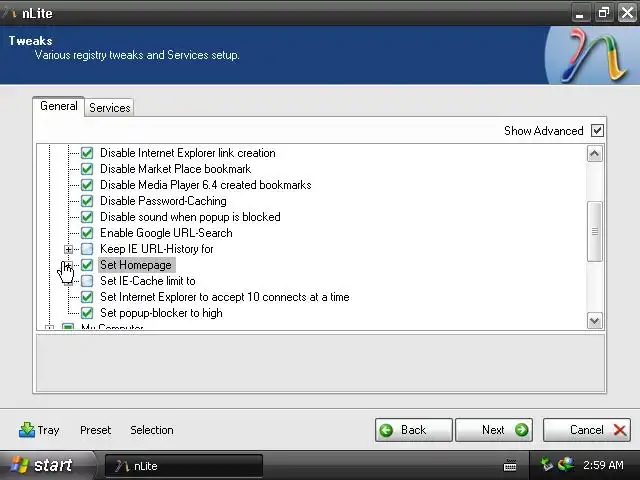The width and height of the screenshot is (640, 480).
Task: Select Disable Market Place bookmark text
Action: 176,169
